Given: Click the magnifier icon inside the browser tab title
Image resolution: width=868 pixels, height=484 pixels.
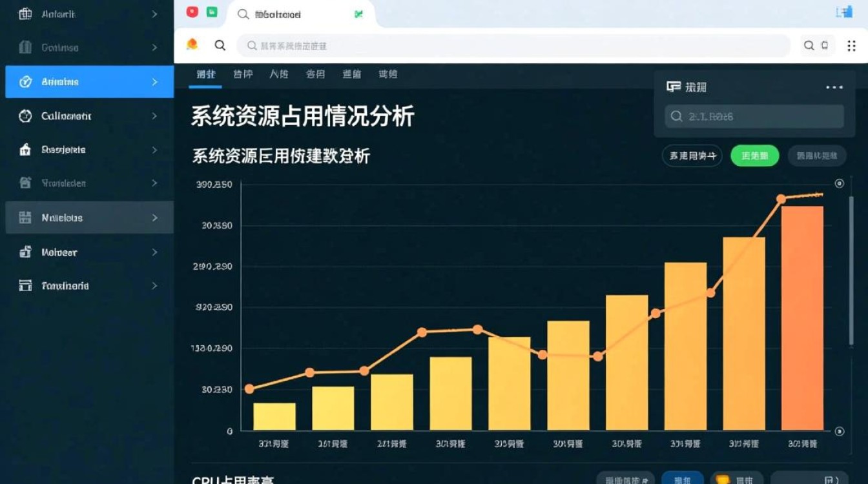Looking at the screenshot, I should tap(243, 14).
